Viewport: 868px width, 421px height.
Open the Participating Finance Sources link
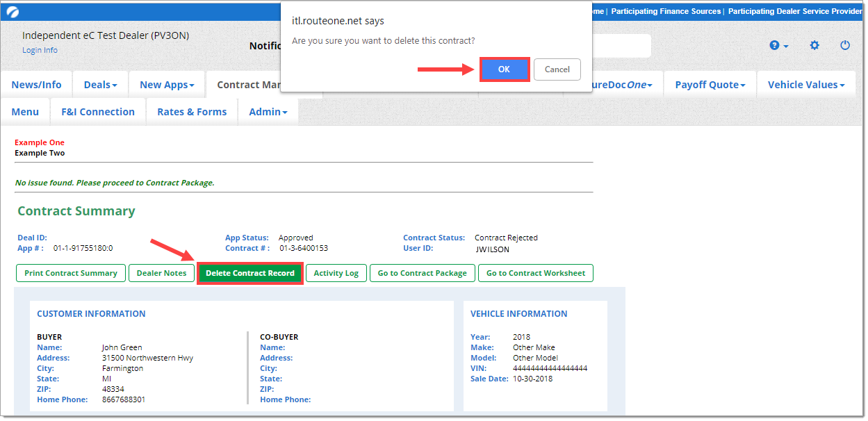tap(665, 12)
